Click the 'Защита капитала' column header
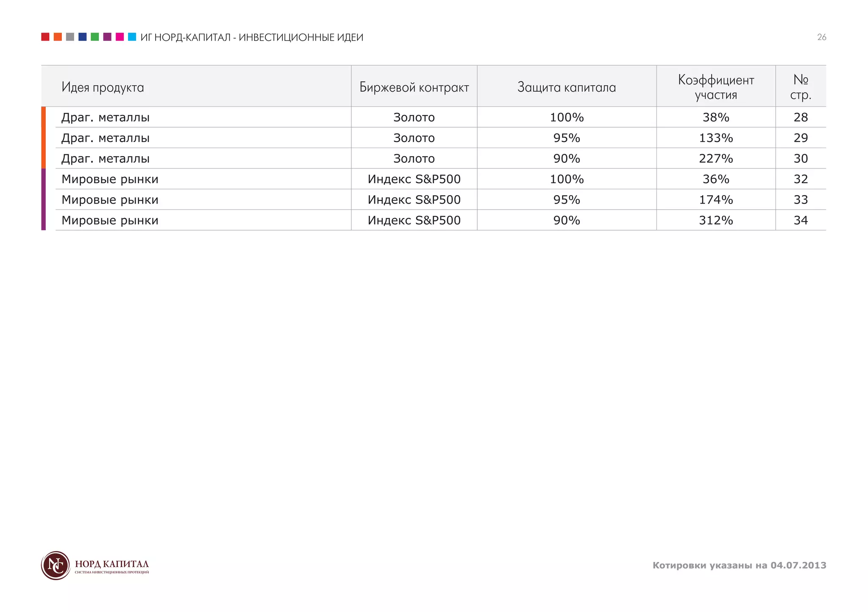The width and height of the screenshot is (868, 612). coord(567,87)
